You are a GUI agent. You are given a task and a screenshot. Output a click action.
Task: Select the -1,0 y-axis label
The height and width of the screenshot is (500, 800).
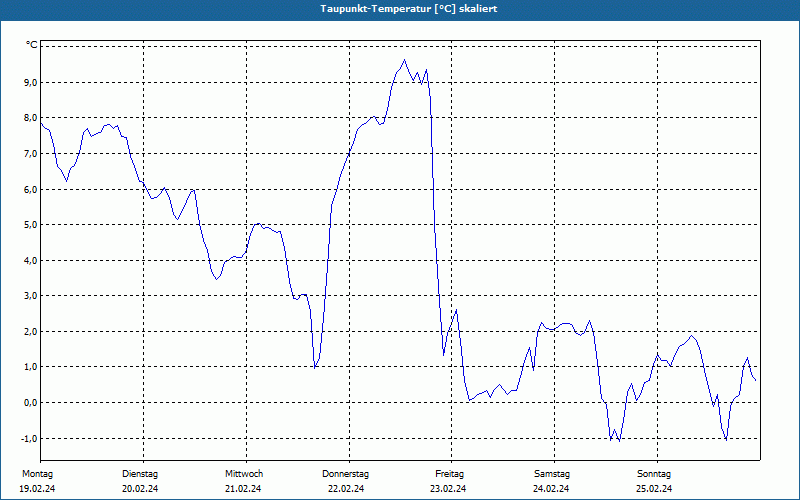tap(29, 438)
